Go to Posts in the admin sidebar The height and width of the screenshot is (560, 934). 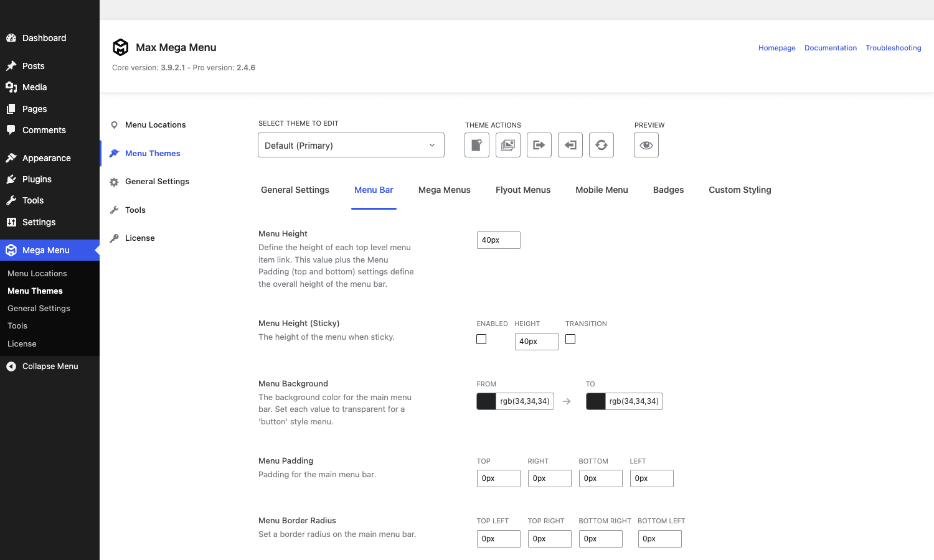(x=50, y=66)
